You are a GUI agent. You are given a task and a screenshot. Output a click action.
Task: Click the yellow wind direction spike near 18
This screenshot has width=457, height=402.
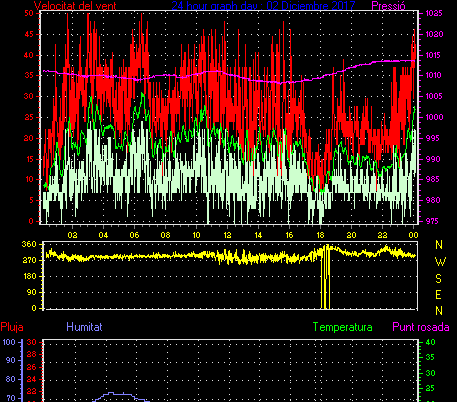point(325,277)
